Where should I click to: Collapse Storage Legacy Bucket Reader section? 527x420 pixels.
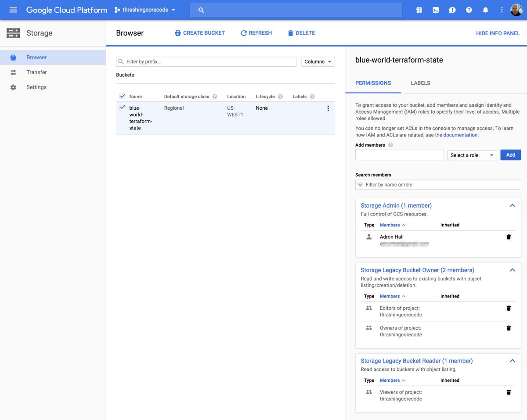[x=512, y=361]
